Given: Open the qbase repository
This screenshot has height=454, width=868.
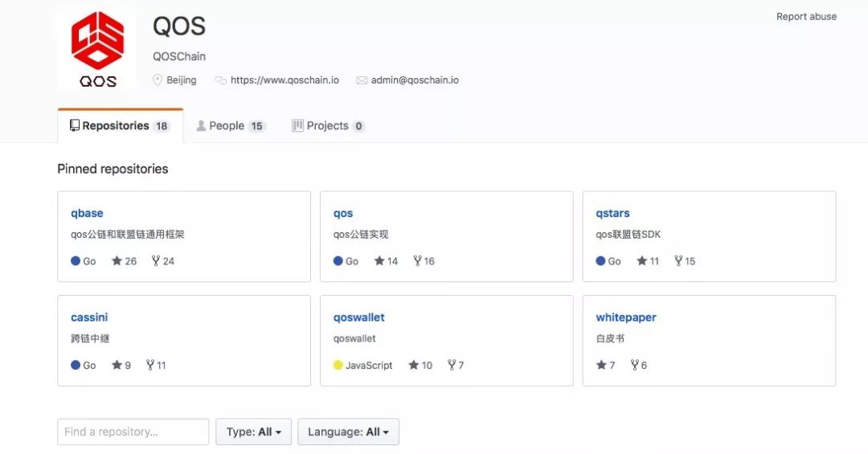Looking at the screenshot, I should click(x=87, y=213).
